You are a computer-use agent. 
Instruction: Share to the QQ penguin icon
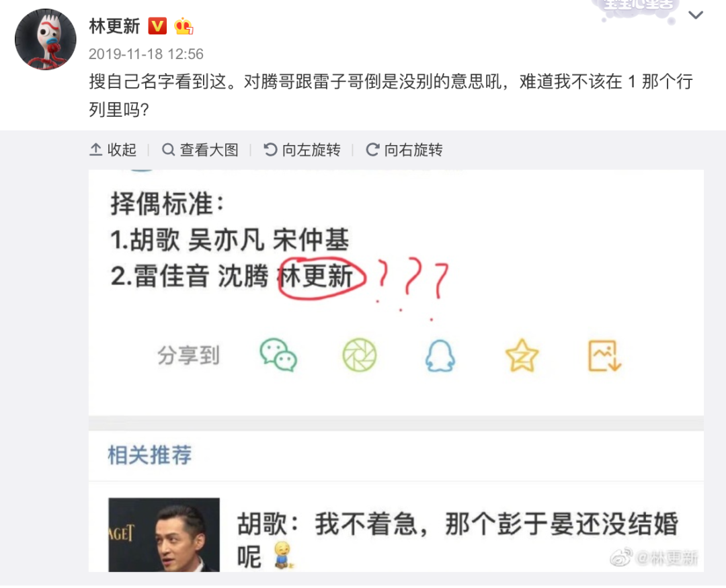coord(440,355)
